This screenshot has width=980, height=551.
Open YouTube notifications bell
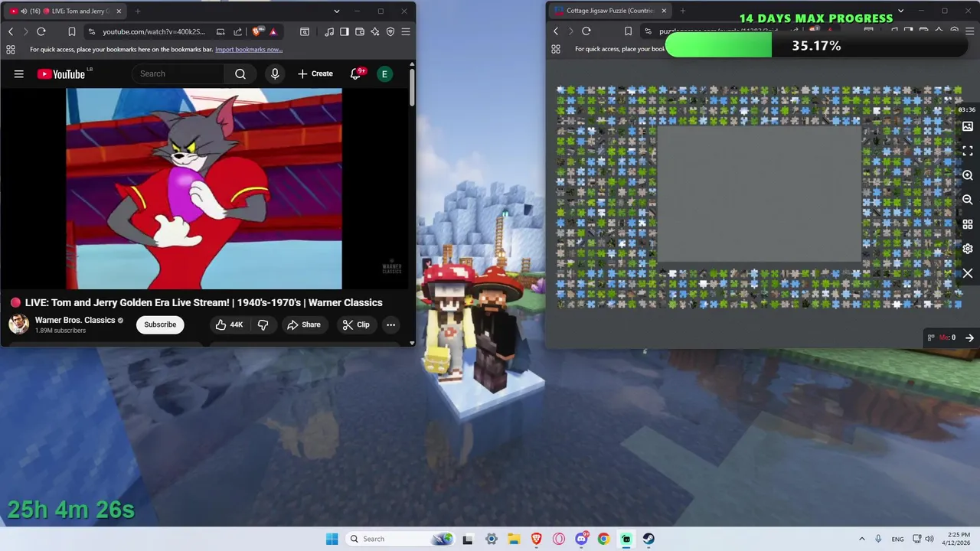pyautogui.click(x=356, y=73)
